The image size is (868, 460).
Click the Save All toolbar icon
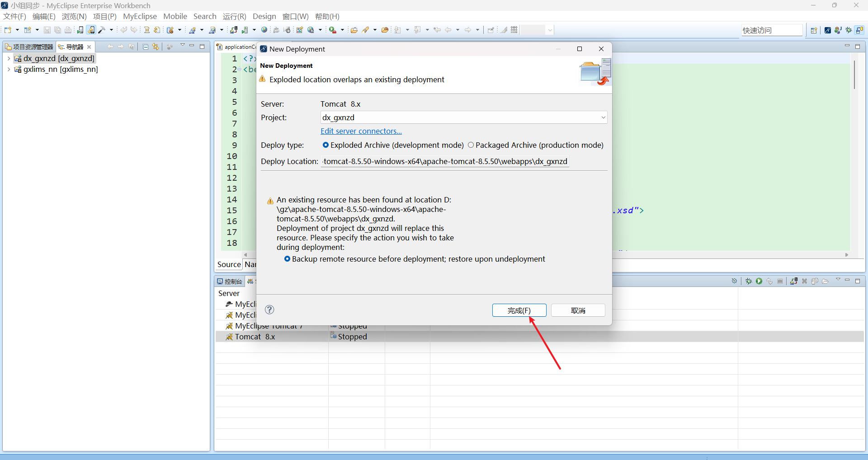point(57,30)
